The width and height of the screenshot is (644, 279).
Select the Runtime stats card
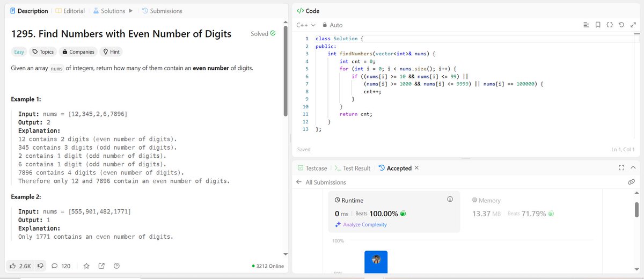[x=394, y=211]
